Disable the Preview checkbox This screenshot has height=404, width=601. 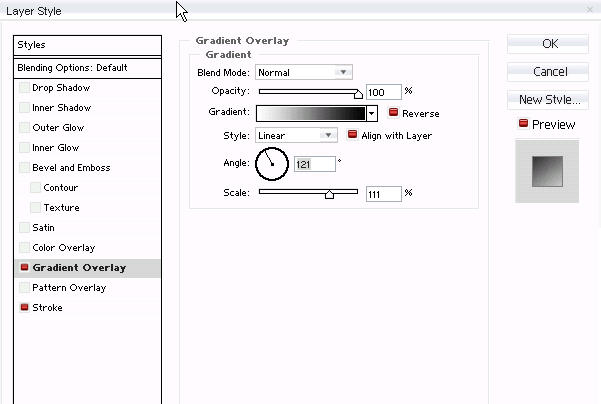[x=523, y=123]
